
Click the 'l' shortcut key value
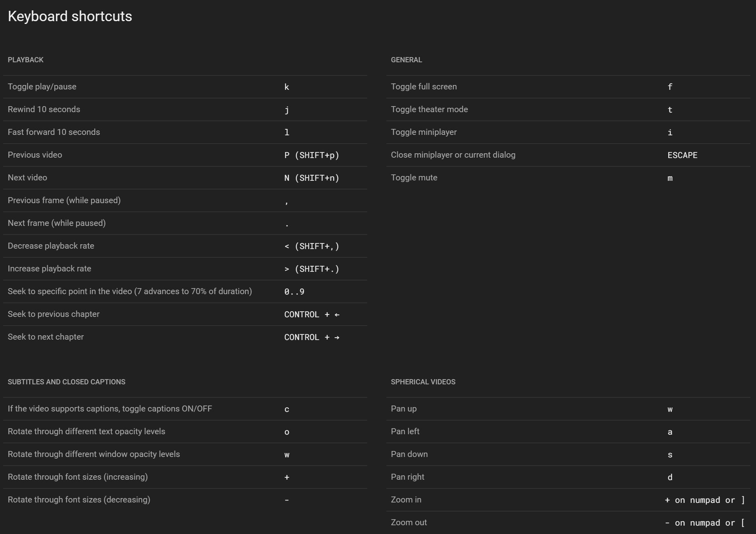287,133
